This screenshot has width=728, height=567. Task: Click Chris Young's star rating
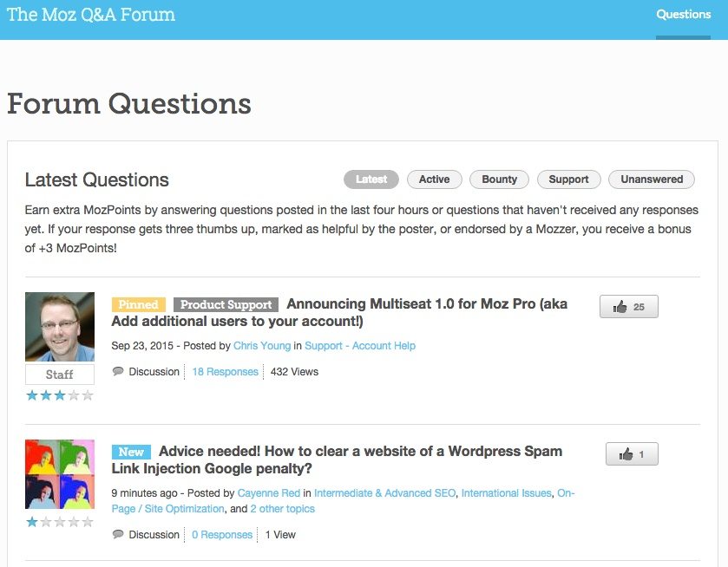pos(59,395)
